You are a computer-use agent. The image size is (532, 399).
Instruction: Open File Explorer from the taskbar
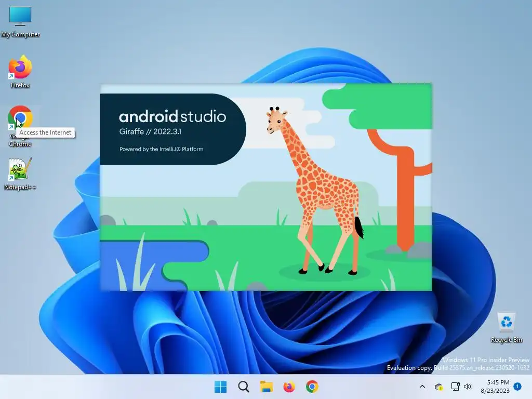267,387
